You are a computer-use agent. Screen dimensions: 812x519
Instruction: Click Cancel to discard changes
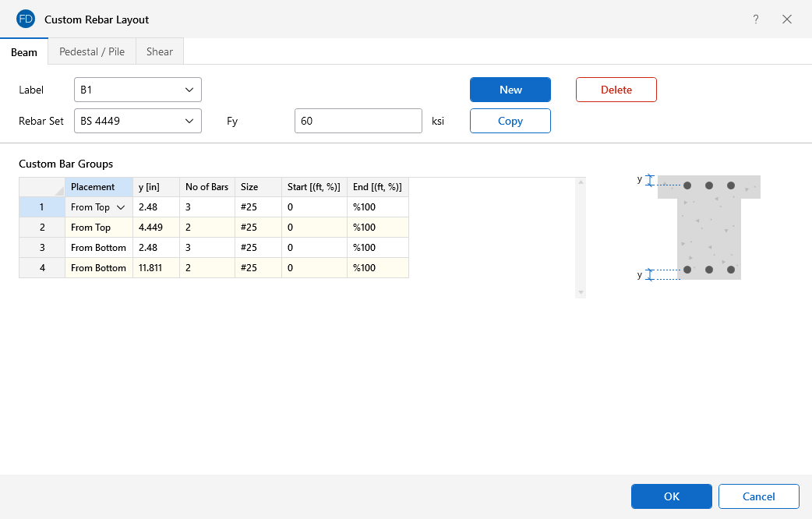(758, 496)
